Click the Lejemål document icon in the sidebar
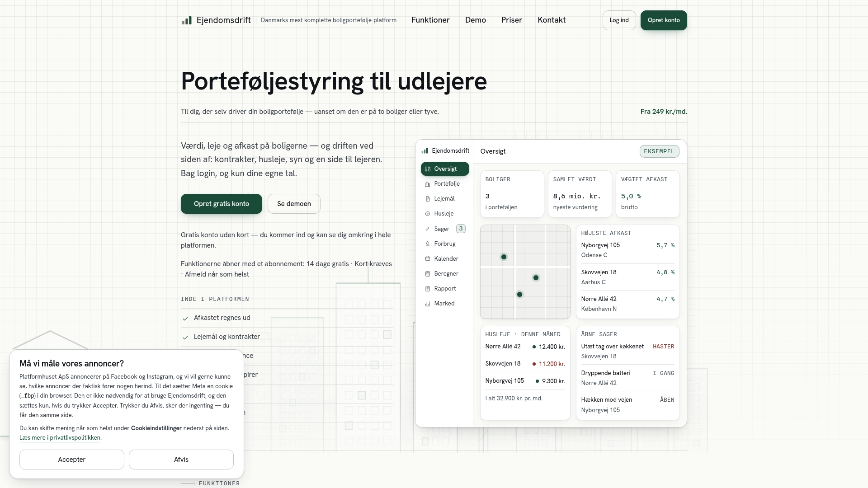 (x=428, y=199)
